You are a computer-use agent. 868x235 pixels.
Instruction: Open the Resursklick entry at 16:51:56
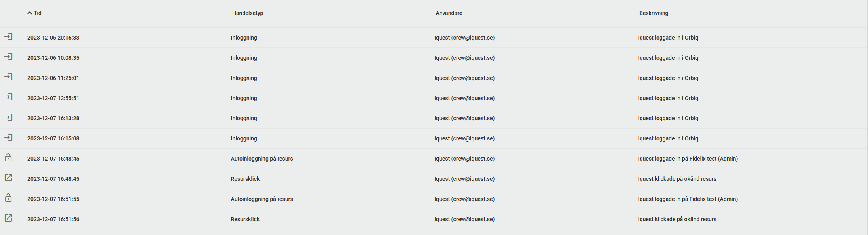(x=245, y=219)
